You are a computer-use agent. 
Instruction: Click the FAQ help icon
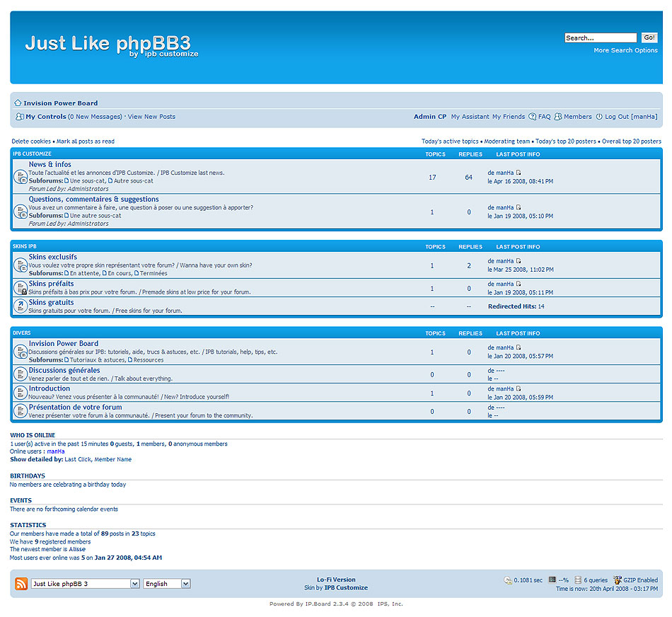click(x=532, y=117)
